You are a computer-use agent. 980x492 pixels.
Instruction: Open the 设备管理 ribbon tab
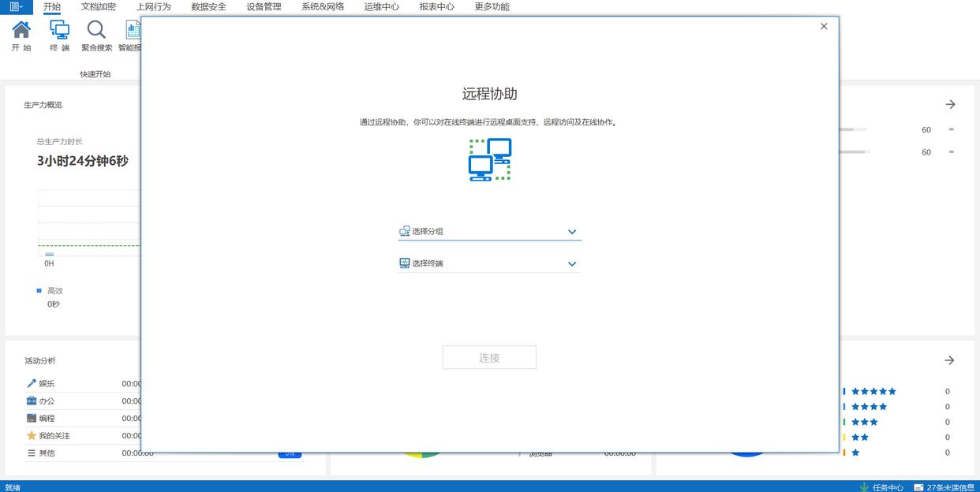[264, 7]
